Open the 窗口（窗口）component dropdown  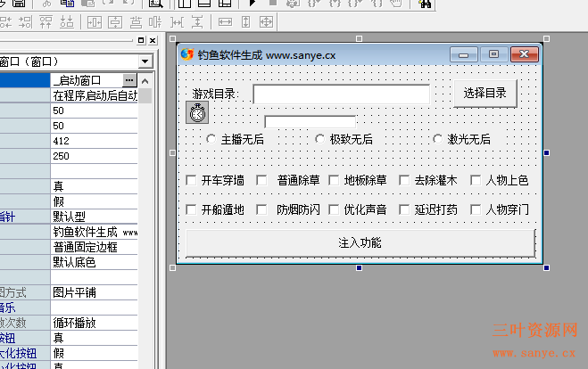point(145,61)
